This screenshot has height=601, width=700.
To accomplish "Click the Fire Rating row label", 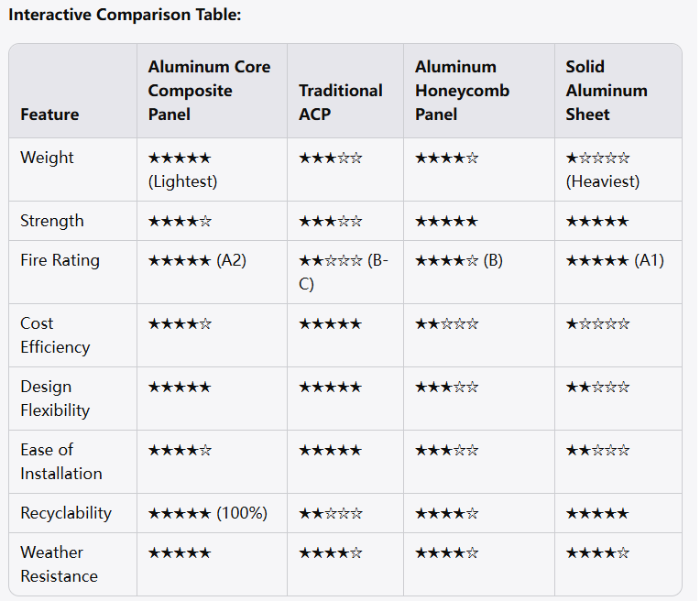I will point(60,260).
